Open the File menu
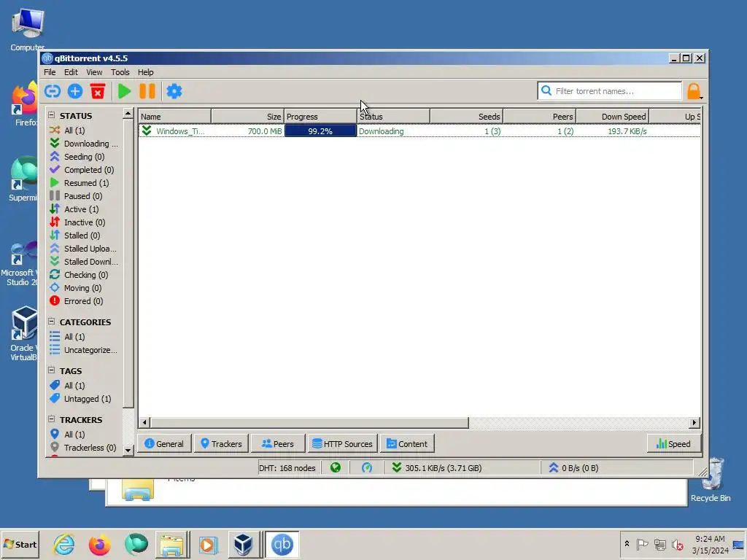The height and width of the screenshot is (560, 747). 50,72
